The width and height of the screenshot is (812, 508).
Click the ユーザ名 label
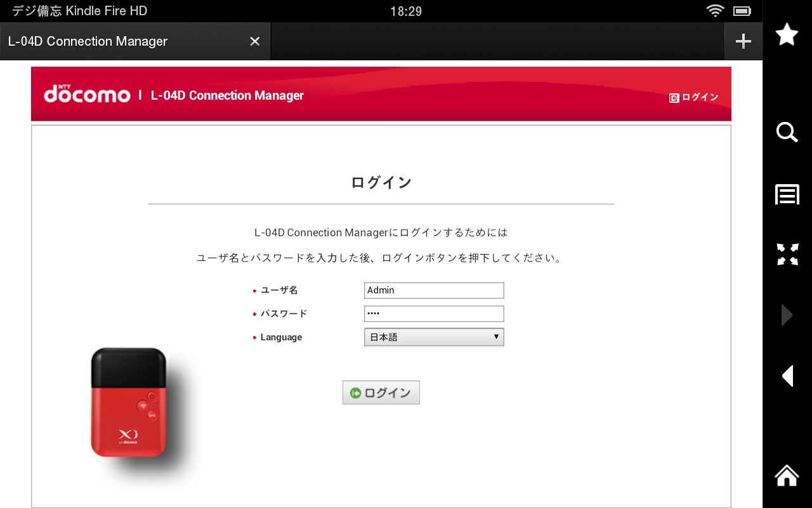[279, 290]
